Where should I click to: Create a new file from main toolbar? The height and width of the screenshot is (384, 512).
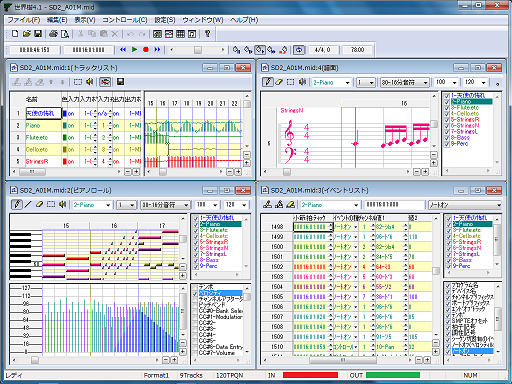[15, 34]
